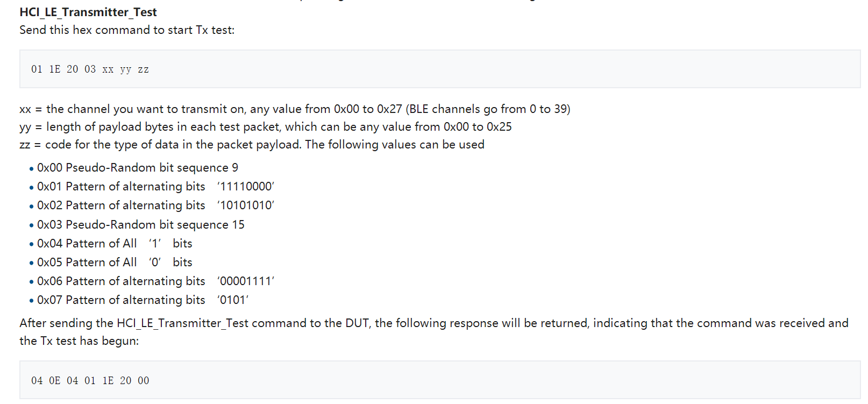This screenshot has width=868, height=404.
Task: Select the 0x06 alternating bits '00001111' item
Action: point(155,281)
